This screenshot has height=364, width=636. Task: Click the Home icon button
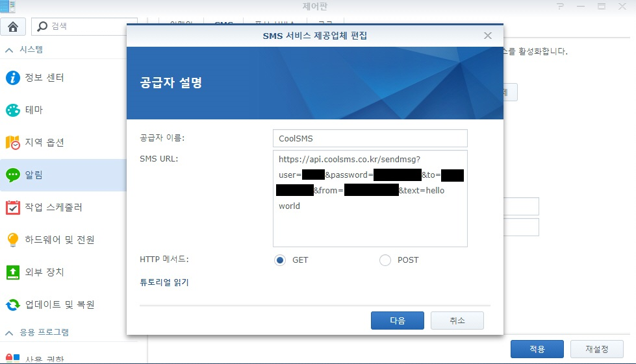coord(14,27)
